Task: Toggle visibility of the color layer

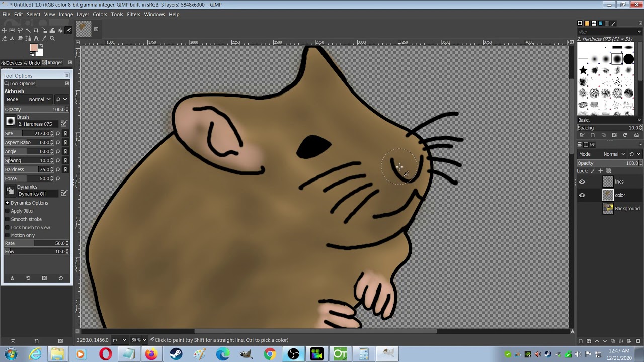Action: point(582,195)
